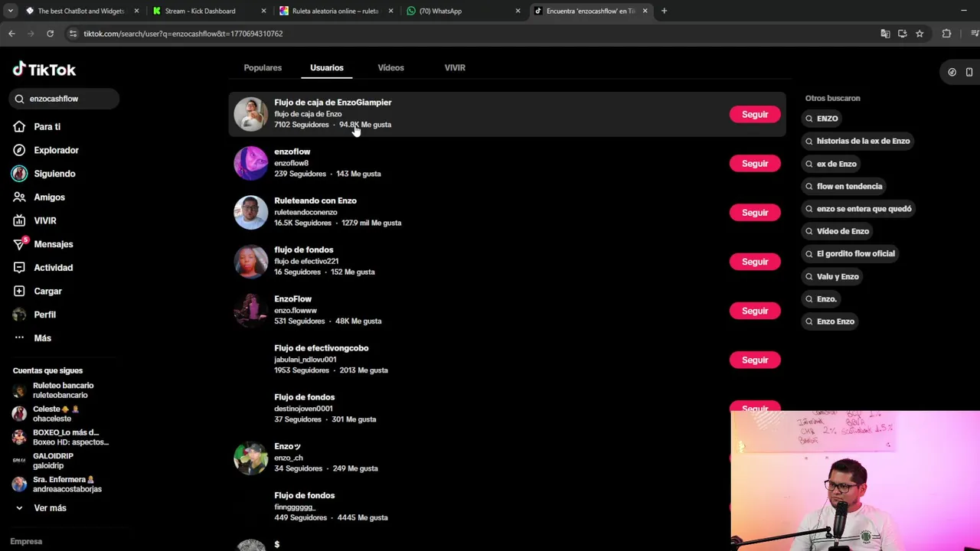This screenshot has height=551, width=980.
Task: Click the translate page icon in address bar
Action: 885,34
